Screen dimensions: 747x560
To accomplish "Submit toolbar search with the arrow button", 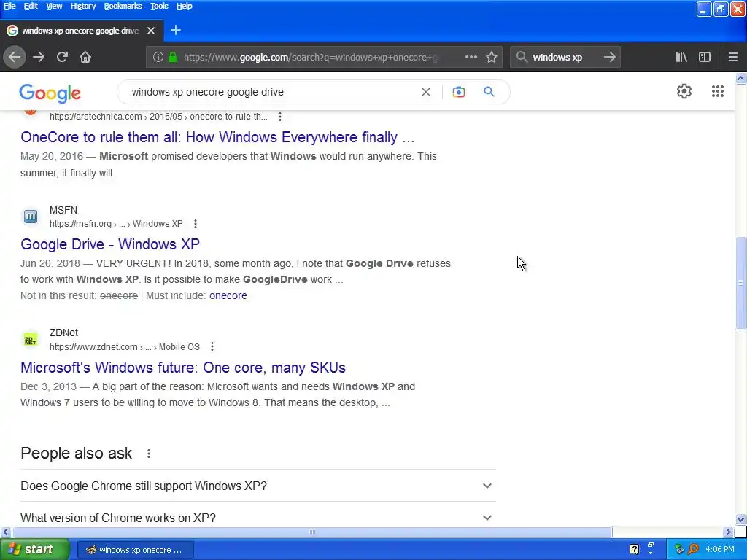I will (x=609, y=57).
